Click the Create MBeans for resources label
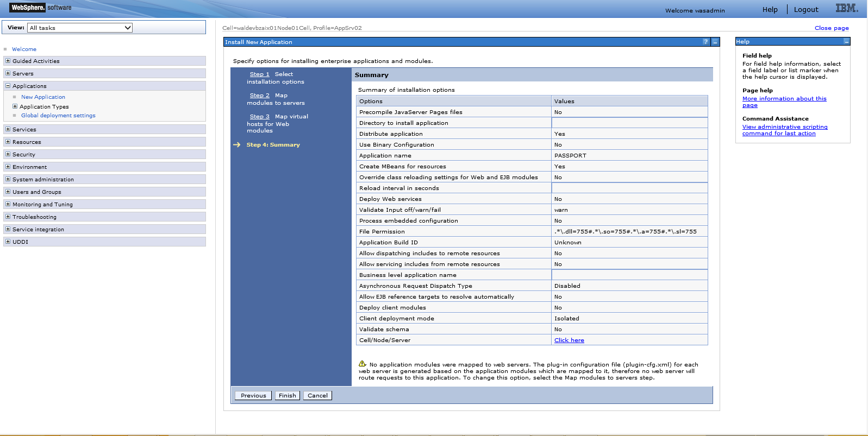 click(403, 167)
